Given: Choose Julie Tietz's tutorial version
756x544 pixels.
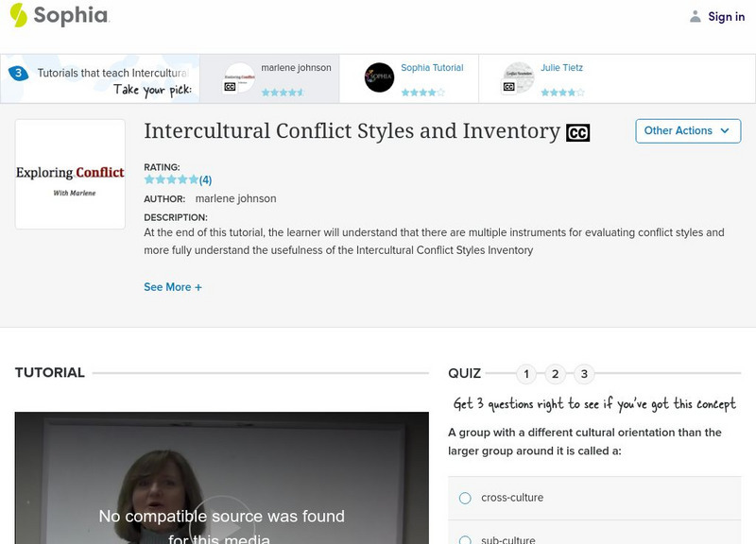Looking at the screenshot, I should pos(563,67).
